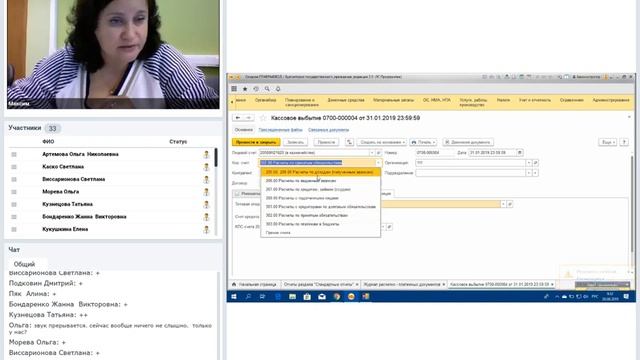Click the help question mark button
640x360 pixels.
[x=624, y=142]
